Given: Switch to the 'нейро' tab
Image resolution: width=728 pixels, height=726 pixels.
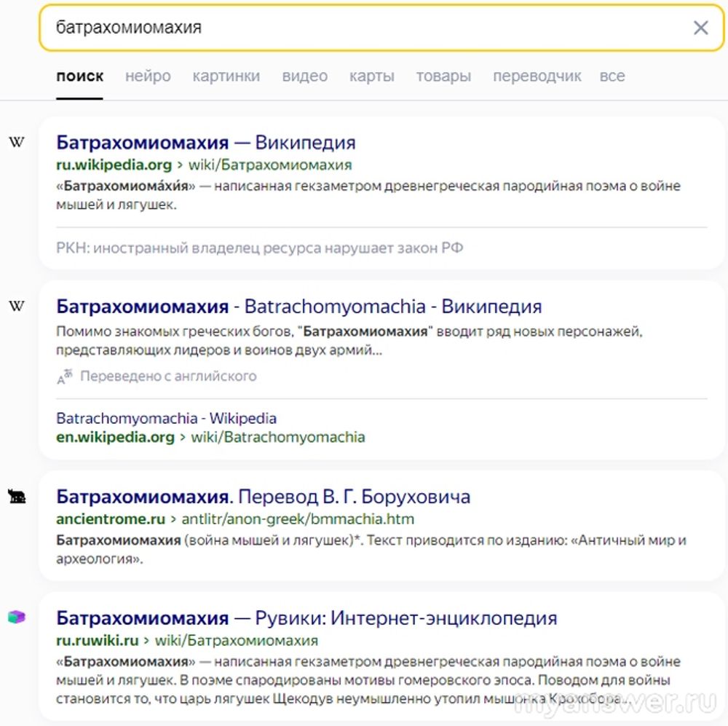Looking at the screenshot, I should tap(148, 76).
